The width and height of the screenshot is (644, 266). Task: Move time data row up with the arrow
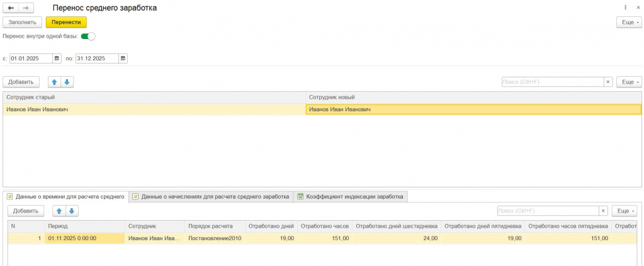pos(59,211)
